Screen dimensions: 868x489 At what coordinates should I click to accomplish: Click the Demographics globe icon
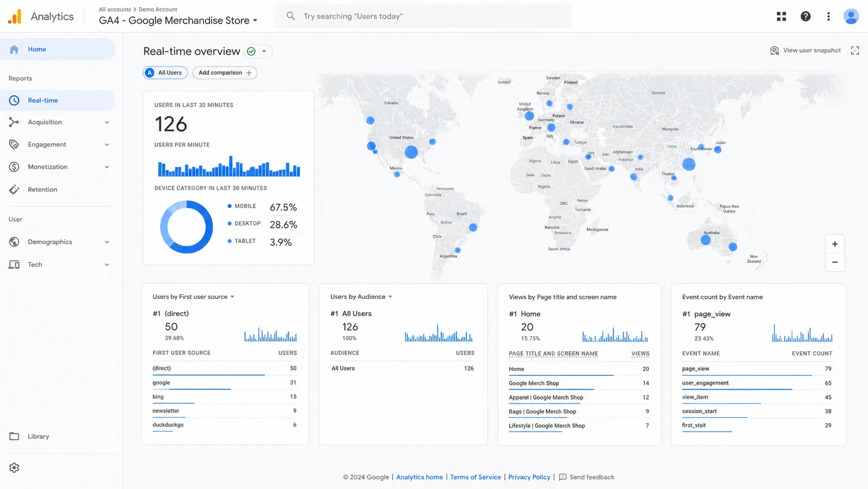[14, 242]
